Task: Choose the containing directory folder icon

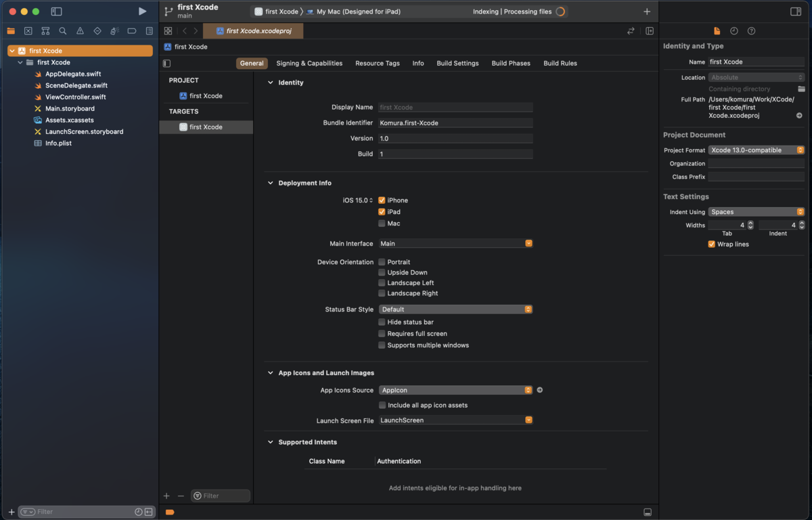Action: pyautogui.click(x=801, y=89)
